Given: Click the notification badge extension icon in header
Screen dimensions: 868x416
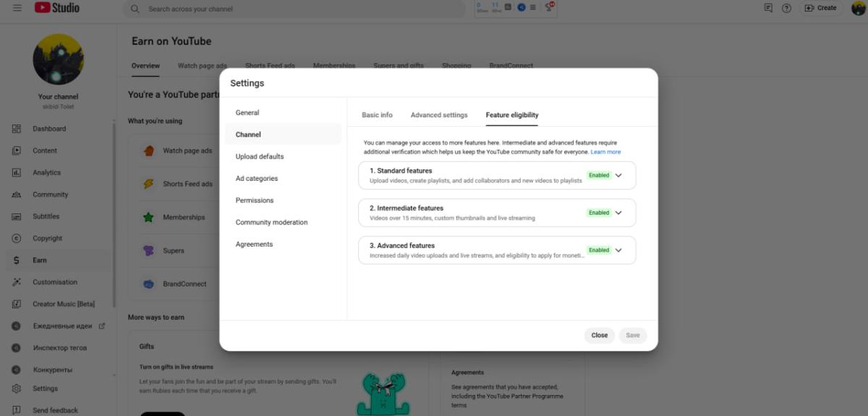Looking at the screenshot, I should pyautogui.click(x=549, y=7).
